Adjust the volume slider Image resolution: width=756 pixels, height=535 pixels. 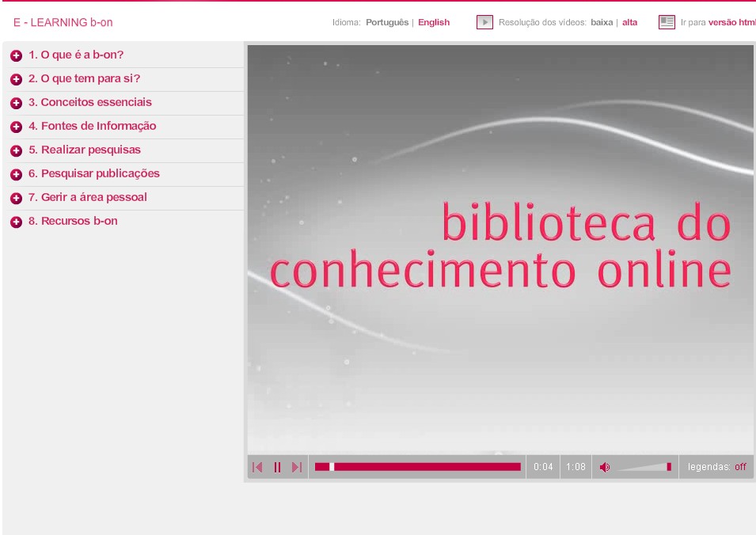click(644, 467)
